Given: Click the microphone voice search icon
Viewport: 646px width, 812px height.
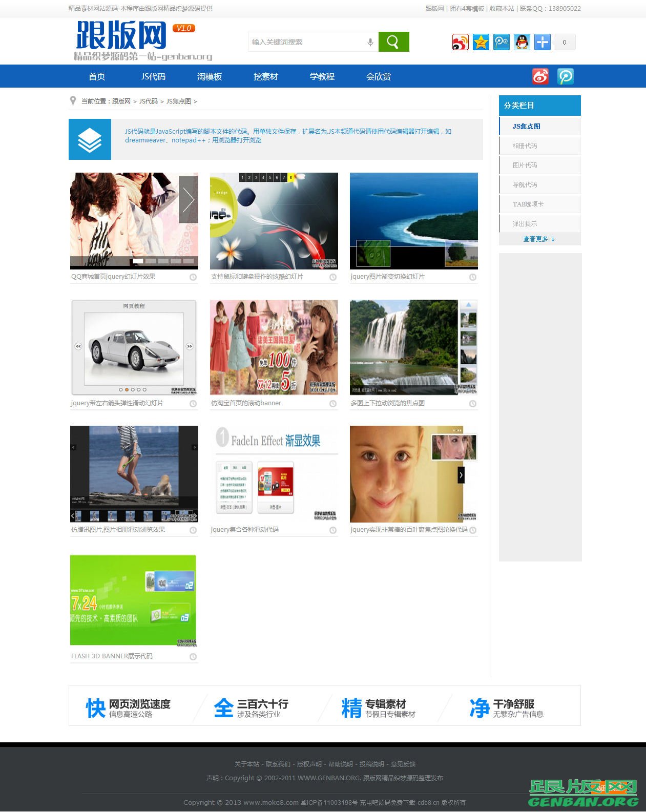Looking at the screenshot, I should (370, 42).
